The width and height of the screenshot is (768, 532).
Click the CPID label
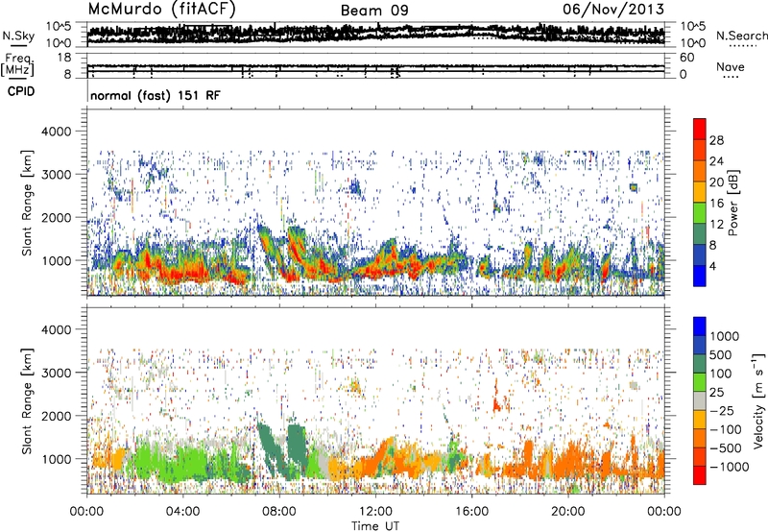click(x=20, y=91)
